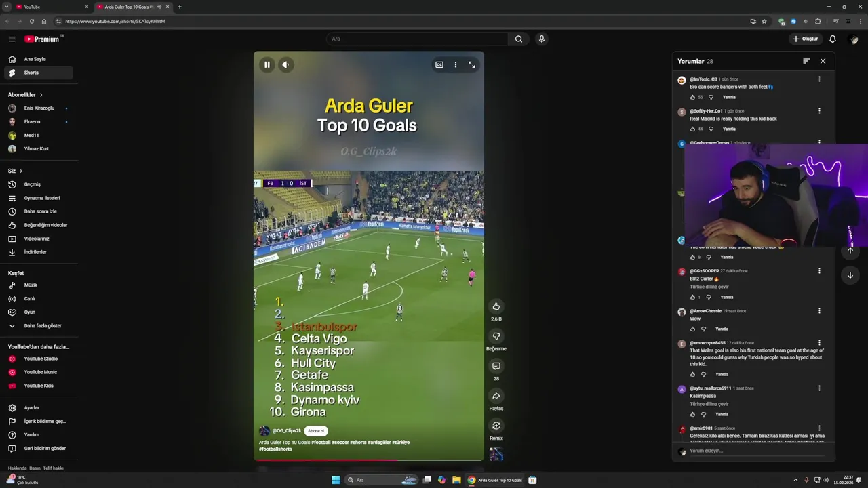Open İndirilenler downloads in sidebar
Viewport: 868px width, 488px height.
tap(39, 252)
